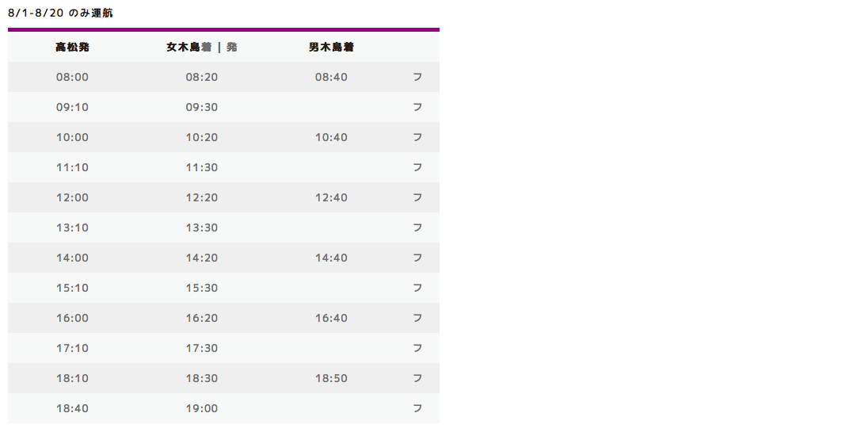Select the フ symbol in the 18:40 row
The image size is (868, 436).
click(417, 408)
